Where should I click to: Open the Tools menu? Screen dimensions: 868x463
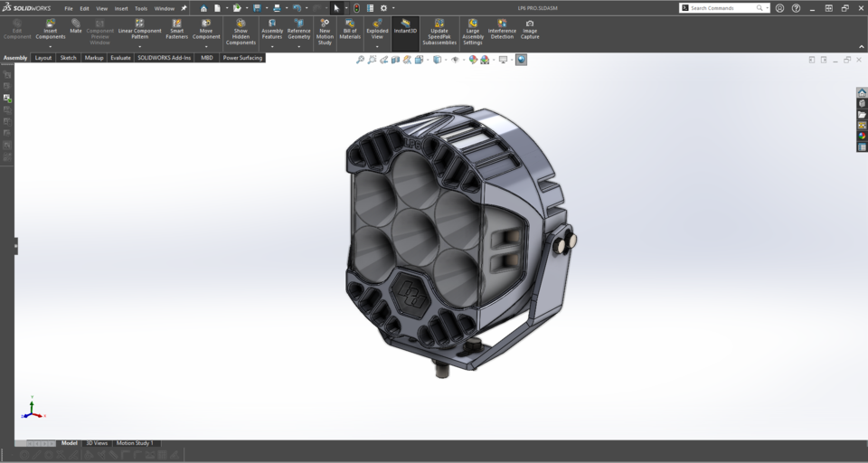141,8
